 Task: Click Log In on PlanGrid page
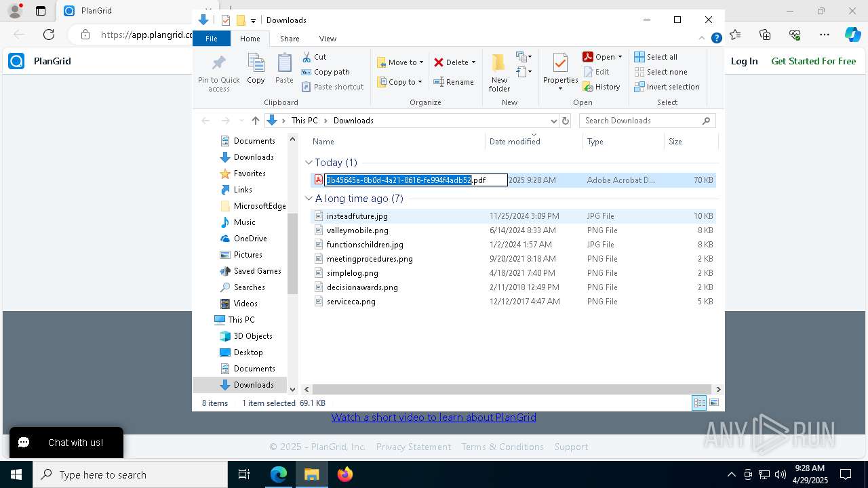pyautogui.click(x=744, y=61)
